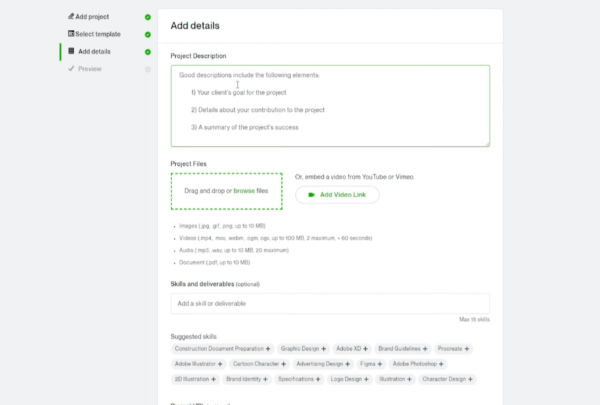Click the Add details page heading
Image resolution: width=600 pixels, height=405 pixels.
195,26
